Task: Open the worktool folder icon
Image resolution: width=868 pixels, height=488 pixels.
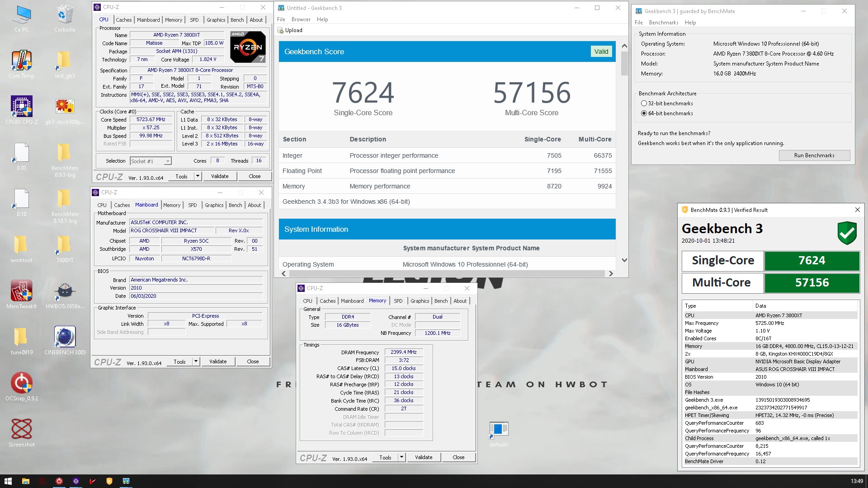Action: (x=21, y=249)
